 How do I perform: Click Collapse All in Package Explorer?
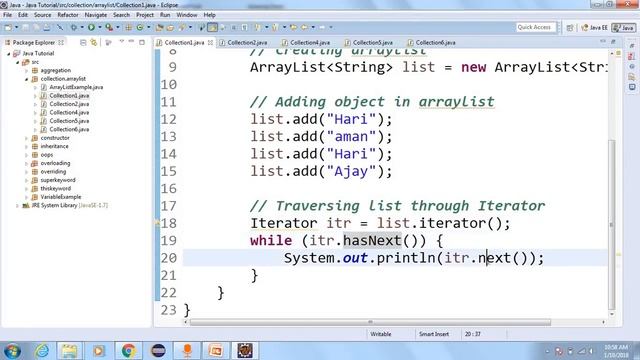[83, 42]
